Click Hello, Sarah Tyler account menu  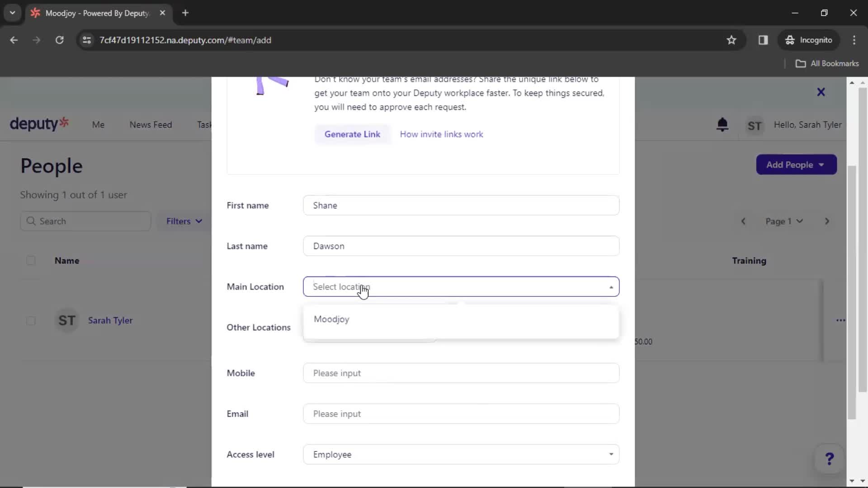(807, 125)
